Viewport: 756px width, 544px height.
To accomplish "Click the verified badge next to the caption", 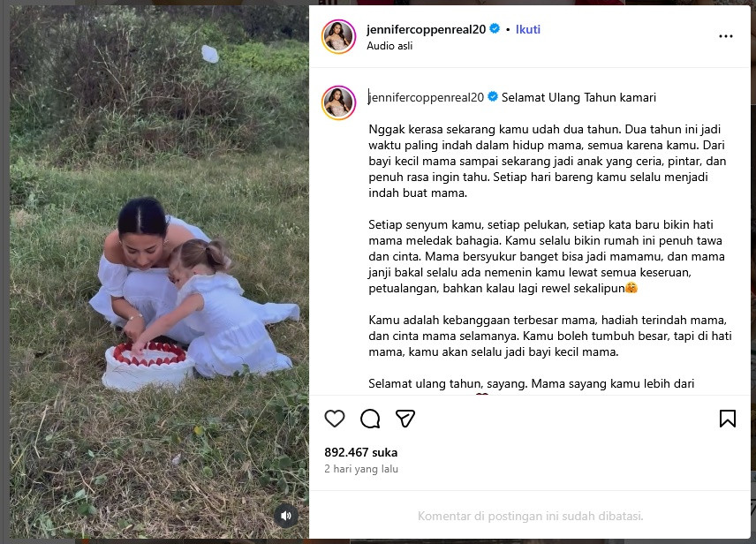I will pos(493,97).
